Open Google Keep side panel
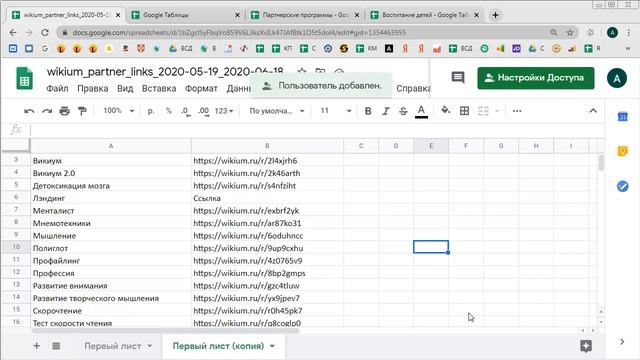640x360 pixels. 622,151
